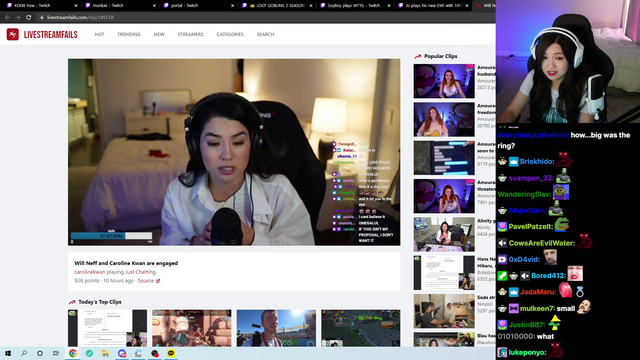
Task: Click the site lock icon in address bar
Action: [42, 17]
